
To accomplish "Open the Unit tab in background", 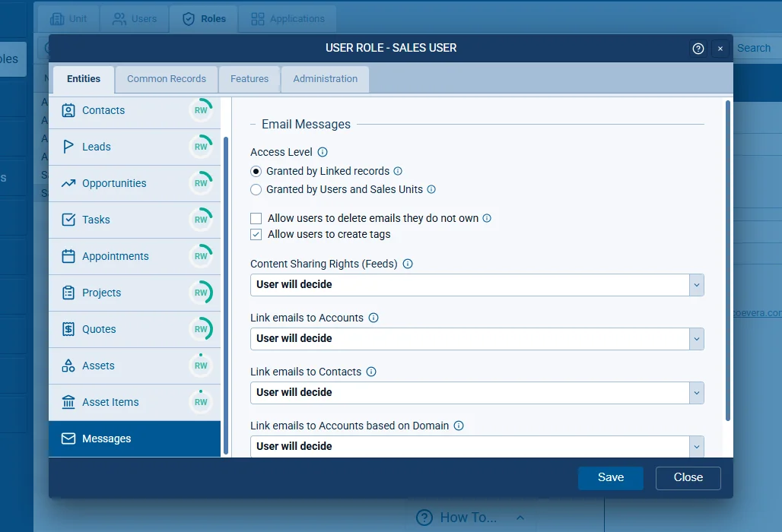I will tap(68, 19).
